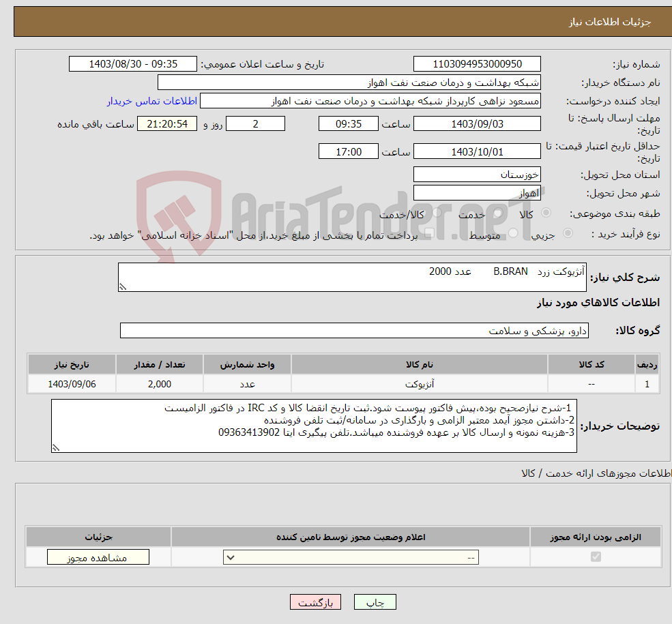
Task: Click the unit cell عدد
Action: [247, 384]
